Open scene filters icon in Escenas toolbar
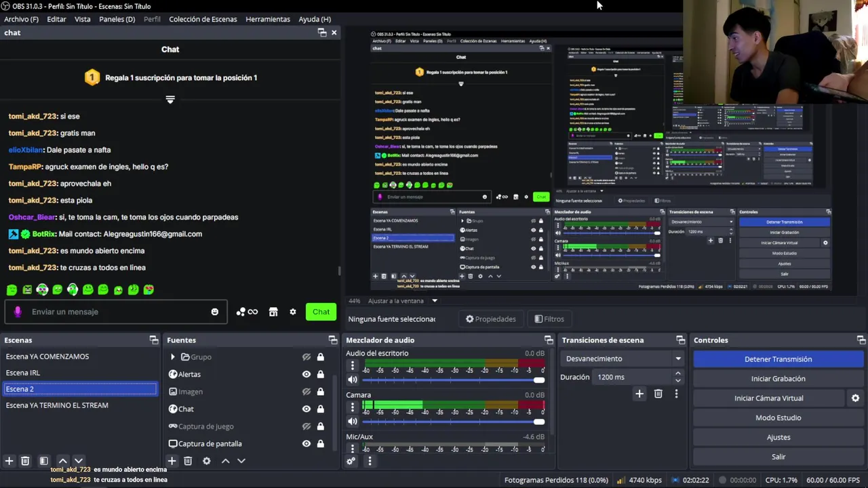 pos(43,461)
